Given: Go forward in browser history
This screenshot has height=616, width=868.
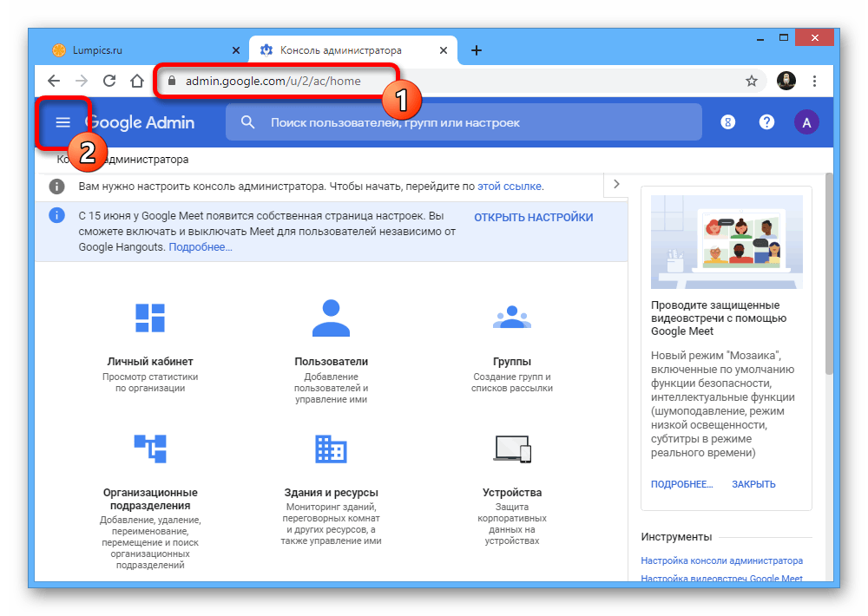Looking at the screenshot, I should [x=82, y=81].
